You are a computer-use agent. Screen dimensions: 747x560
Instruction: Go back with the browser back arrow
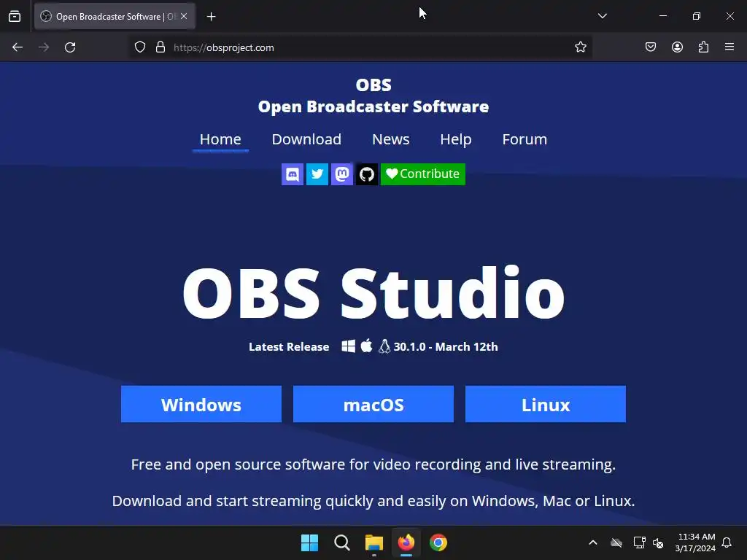point(18,47)
